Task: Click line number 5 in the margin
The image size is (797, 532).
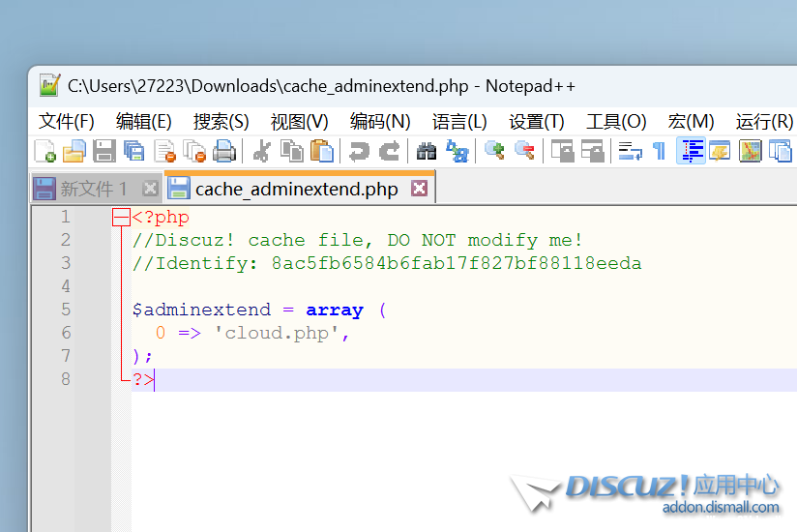Action: point(65,310)
